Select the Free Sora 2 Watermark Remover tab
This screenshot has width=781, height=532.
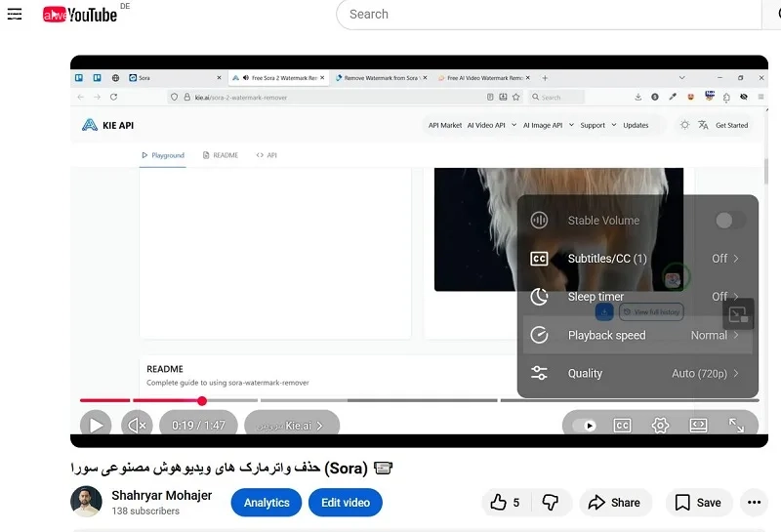tap(279, 78)
